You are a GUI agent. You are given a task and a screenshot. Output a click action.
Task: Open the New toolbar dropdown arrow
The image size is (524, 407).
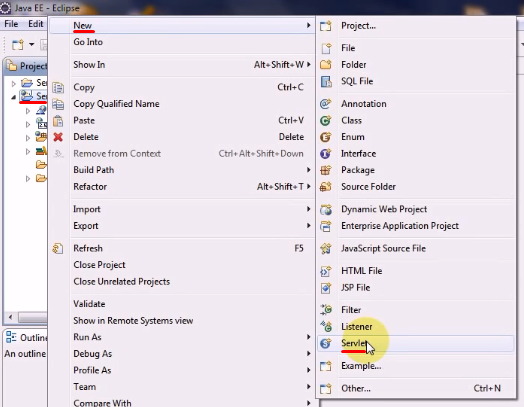(32, 44)
